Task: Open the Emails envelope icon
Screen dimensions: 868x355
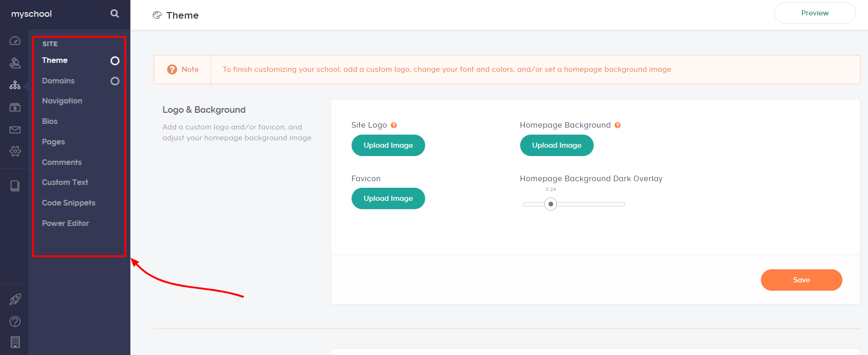Action: point(15,130)
